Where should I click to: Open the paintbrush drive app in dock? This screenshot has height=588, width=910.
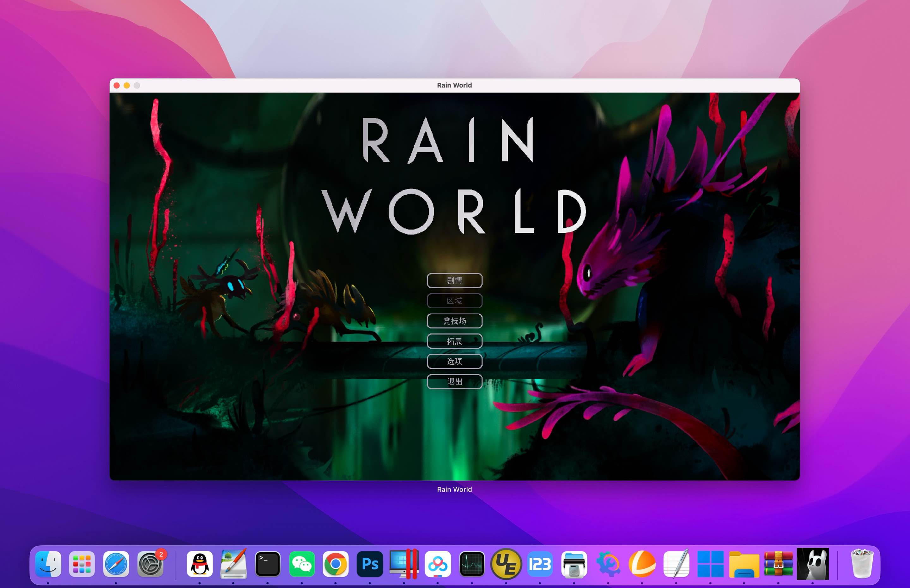pos(234,564)
